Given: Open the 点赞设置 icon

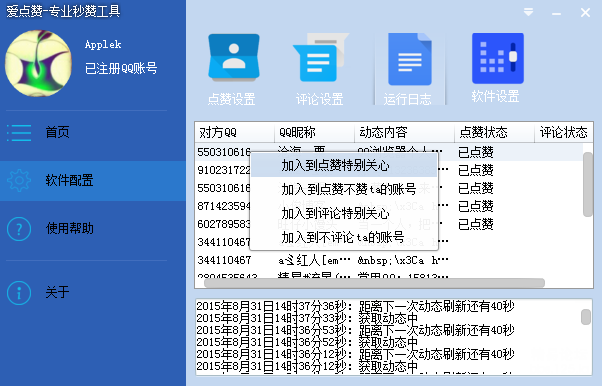Looking at the screenshot, I should coord(233,58).
